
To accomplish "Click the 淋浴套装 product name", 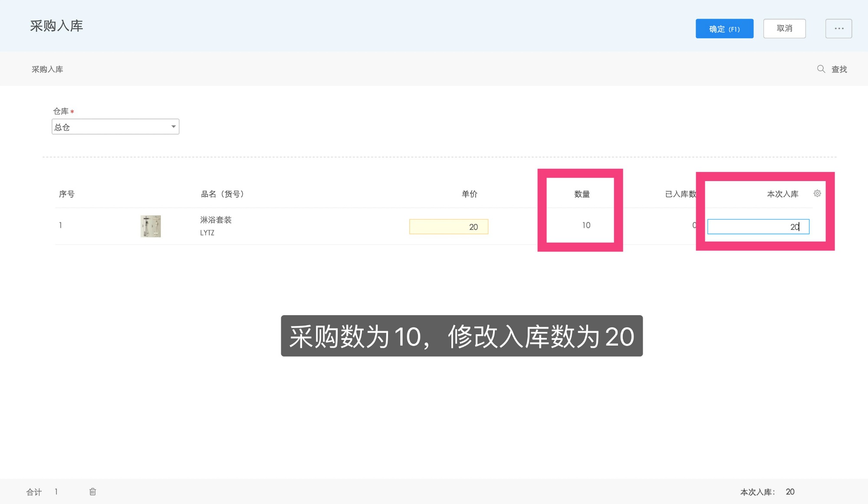I will point(215,220).
